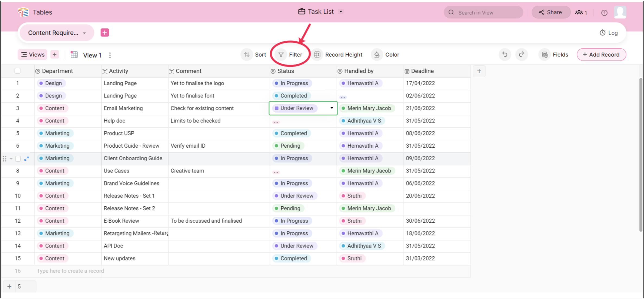Click the undo arrow icon
Screen dimensions: 644x299
pos(505,55)
